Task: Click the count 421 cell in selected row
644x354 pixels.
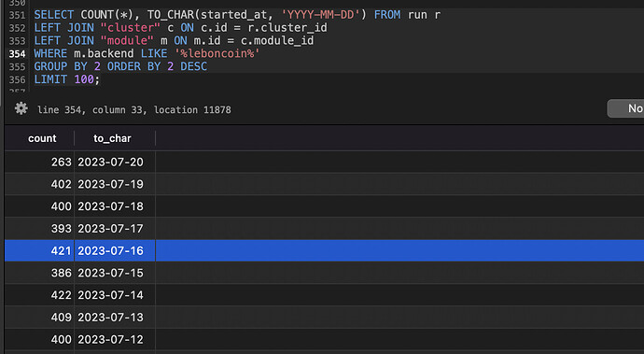Action: pos(62,251)
